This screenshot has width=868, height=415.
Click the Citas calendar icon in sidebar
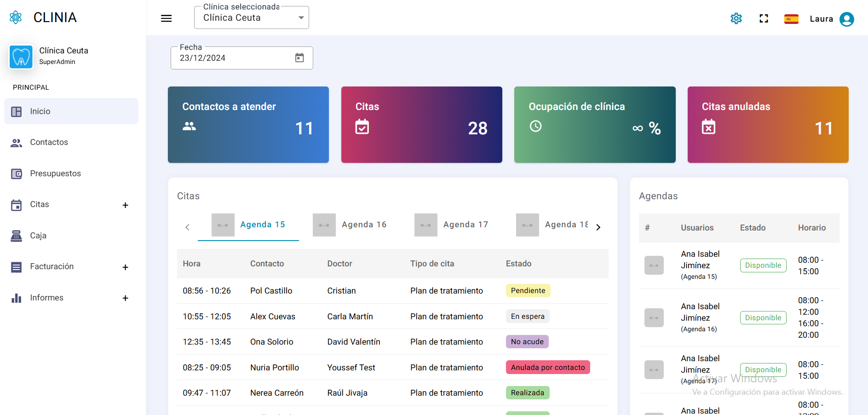coord(17,205)
